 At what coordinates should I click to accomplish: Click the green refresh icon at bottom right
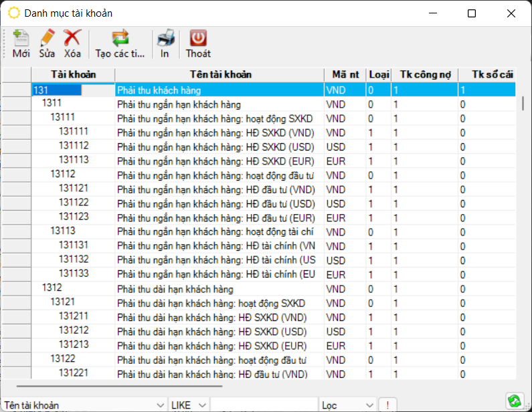click(x=514, y=401)
